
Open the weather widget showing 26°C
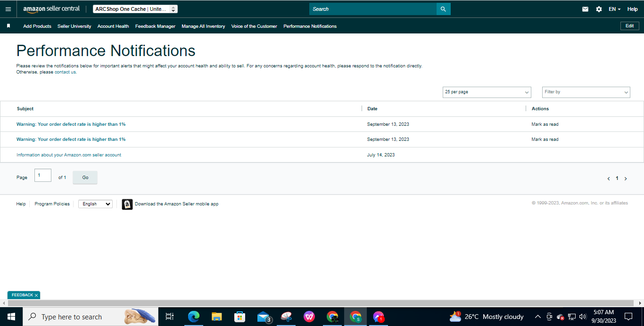(x=487, y=317)
